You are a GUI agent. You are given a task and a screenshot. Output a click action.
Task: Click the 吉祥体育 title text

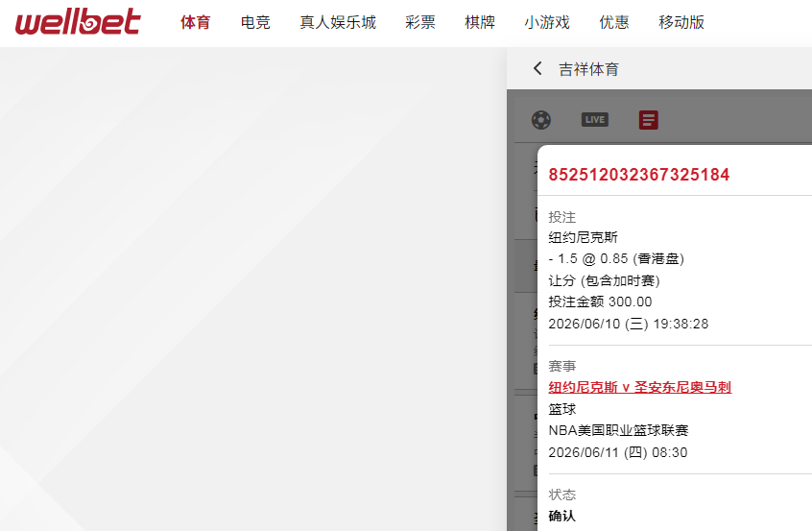(x=588, y=69)
